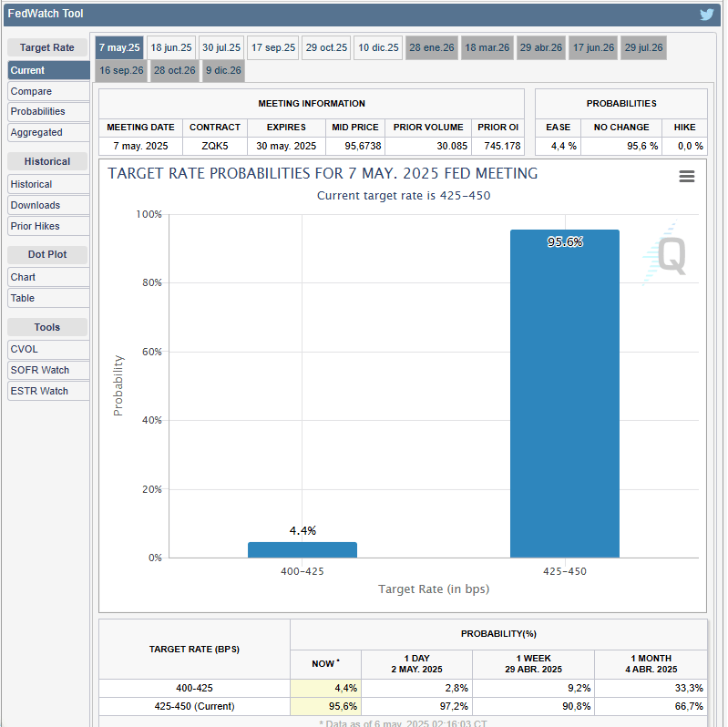Click the no change probability 95,6 %
The image size is (728, 727).
[621, 146]
